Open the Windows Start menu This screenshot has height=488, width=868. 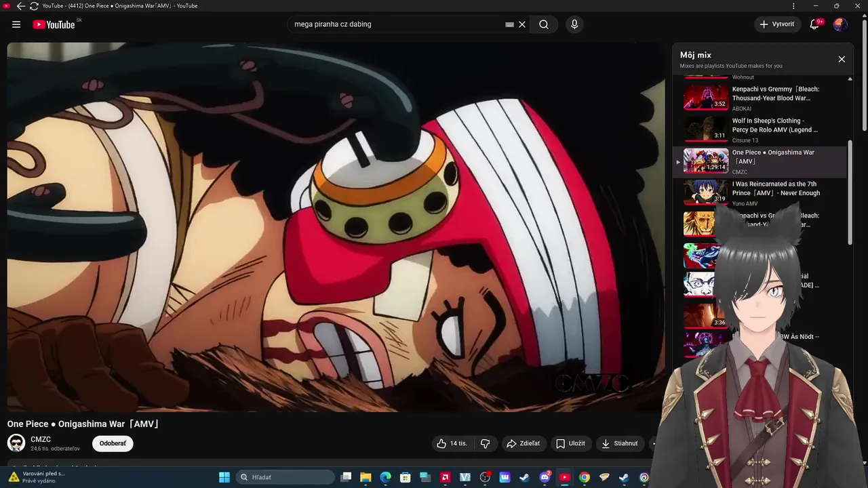click(224, 477)
